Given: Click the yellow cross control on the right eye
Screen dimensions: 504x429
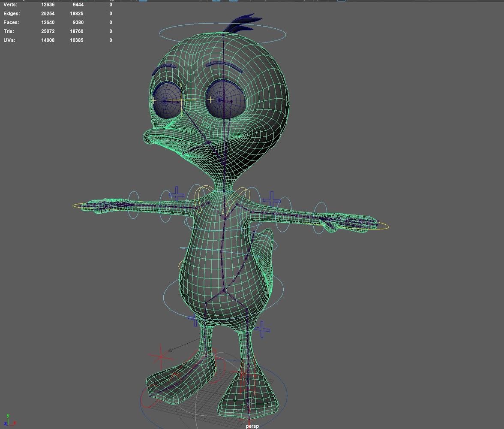Looking at the screenshot, I should tap(211, 100).
